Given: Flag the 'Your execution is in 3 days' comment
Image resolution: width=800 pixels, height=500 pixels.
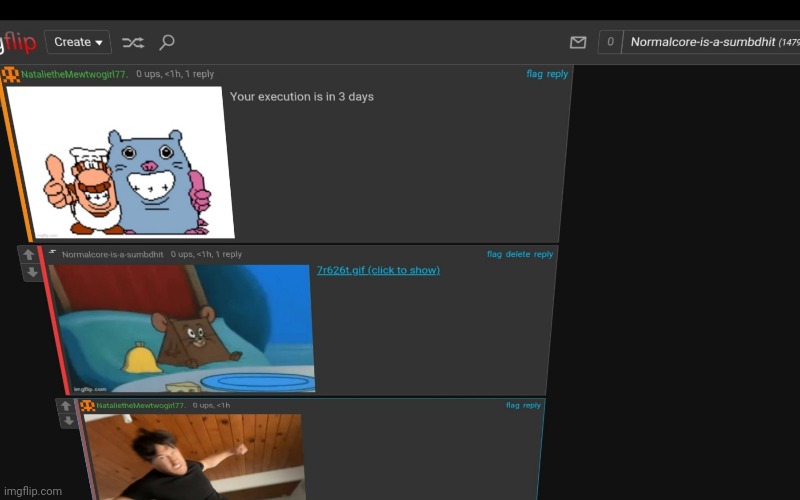Looking at the screenshot, I should 534,74.
